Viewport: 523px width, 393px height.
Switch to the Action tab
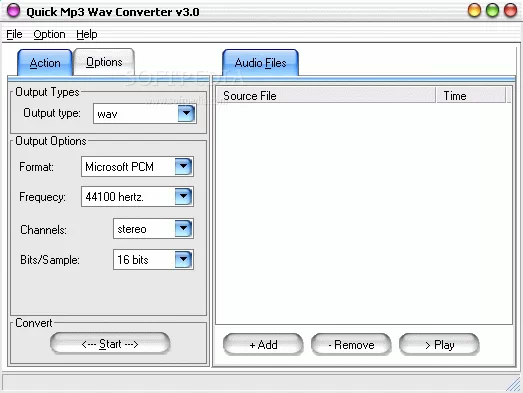45,63
